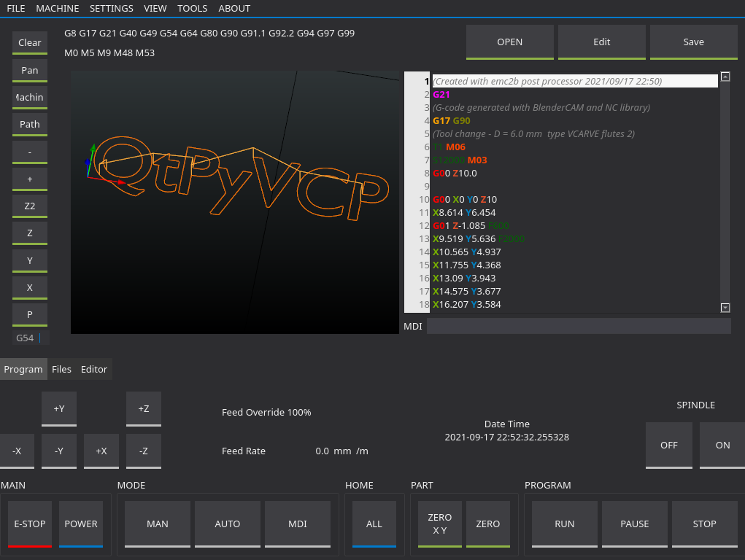Open the MACHINE menu
This screenshot has height=560, width=745.
pyautogui.click(x=58, y=9)
